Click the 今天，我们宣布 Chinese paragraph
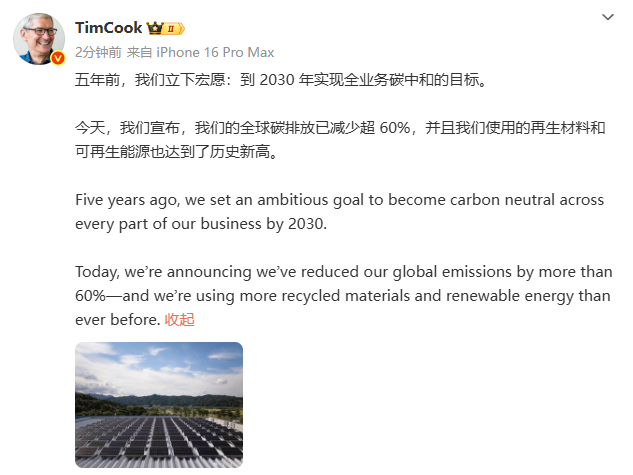The height and width of the screenshot is (475, 633). [340, 140]
